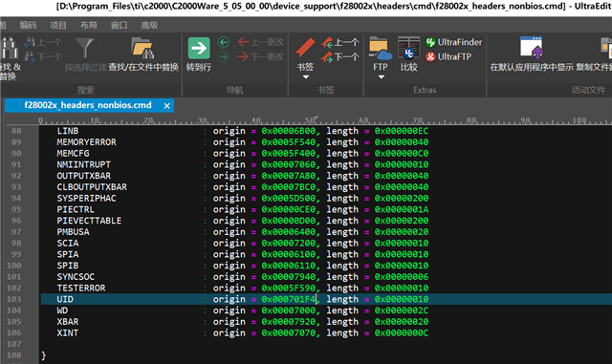Launch UltraFinder
Screen dimensions: 612x364
453,42
